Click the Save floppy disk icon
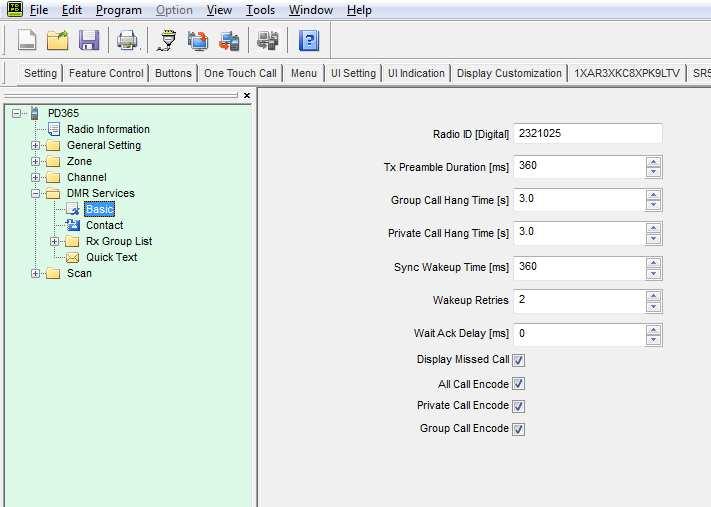Viewport: 711px width, 507px height. tap(89, 40)
